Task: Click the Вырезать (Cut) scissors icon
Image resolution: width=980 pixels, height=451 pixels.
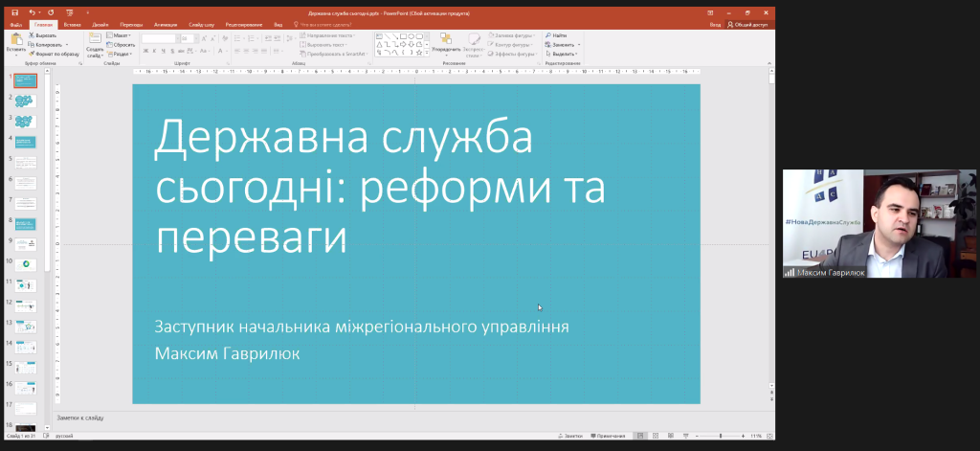Action: [32, 35]
